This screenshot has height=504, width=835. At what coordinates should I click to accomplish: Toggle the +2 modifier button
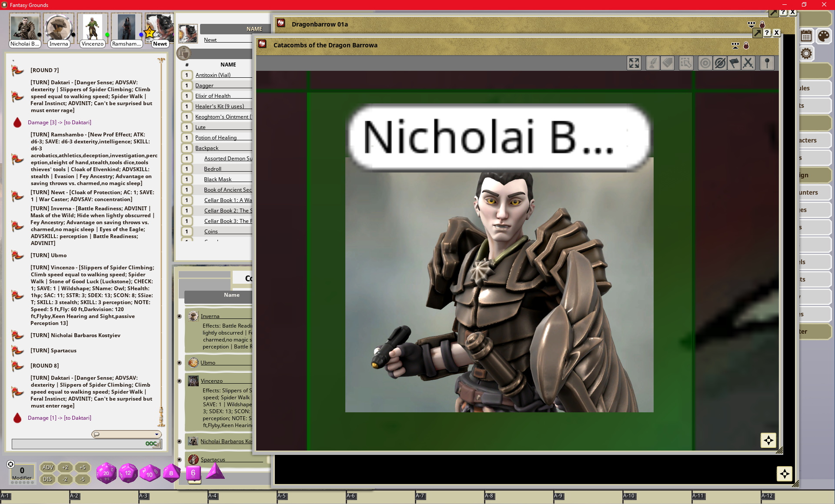65,468
